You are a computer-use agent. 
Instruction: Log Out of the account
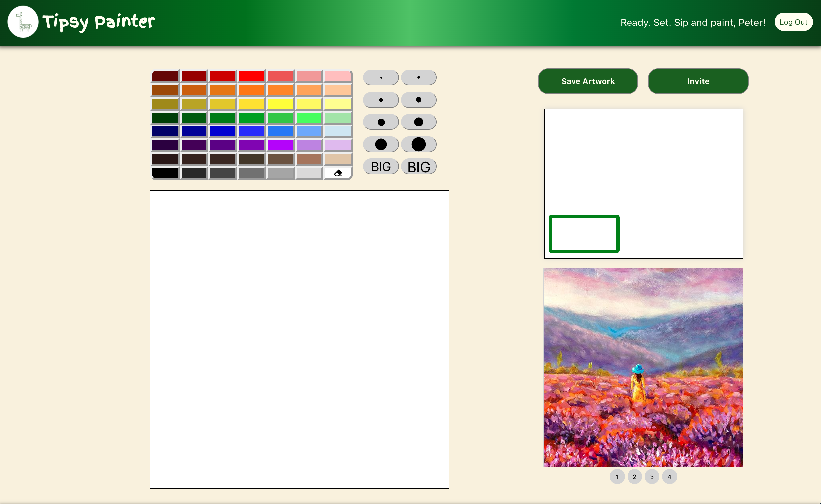point(793,22)
